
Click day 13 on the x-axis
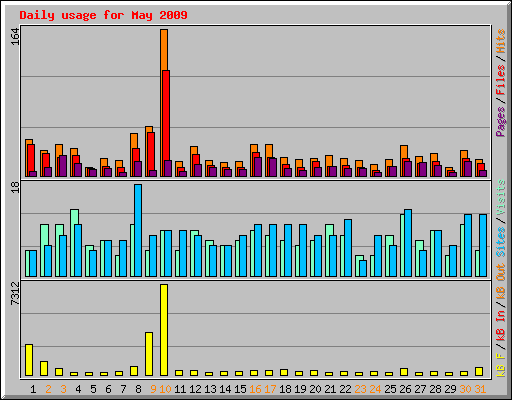point(210,389)
